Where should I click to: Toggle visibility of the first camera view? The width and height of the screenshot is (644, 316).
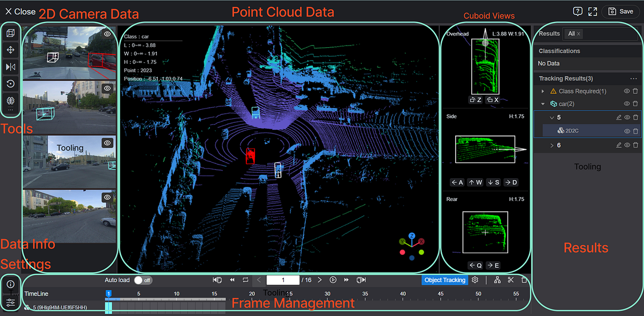point(107,33)
